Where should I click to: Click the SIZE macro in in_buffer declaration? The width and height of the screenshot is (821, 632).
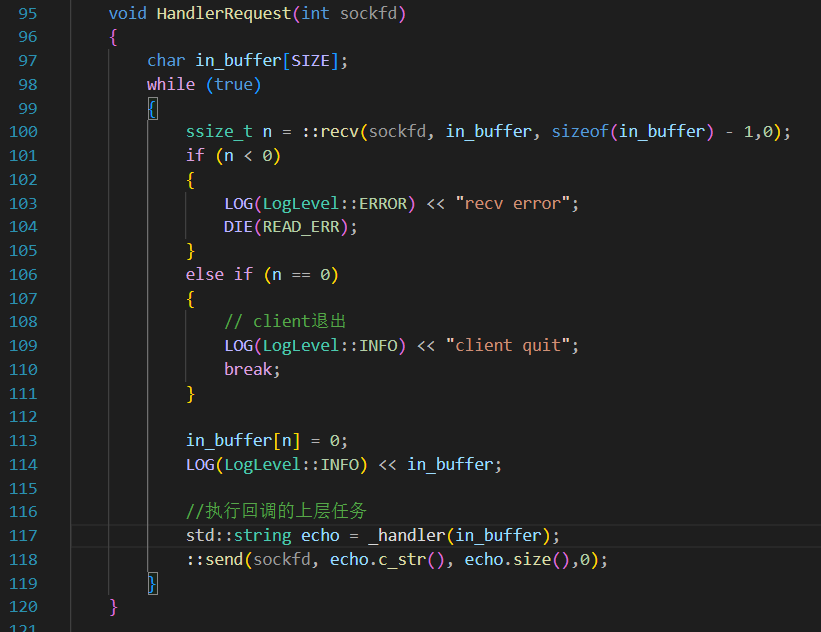pos(310,61)
